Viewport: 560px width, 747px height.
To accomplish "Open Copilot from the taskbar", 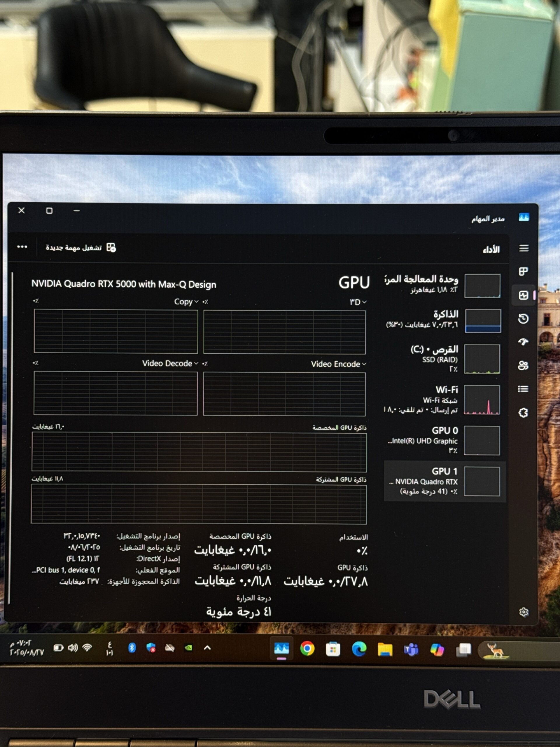I will (437, 650).
